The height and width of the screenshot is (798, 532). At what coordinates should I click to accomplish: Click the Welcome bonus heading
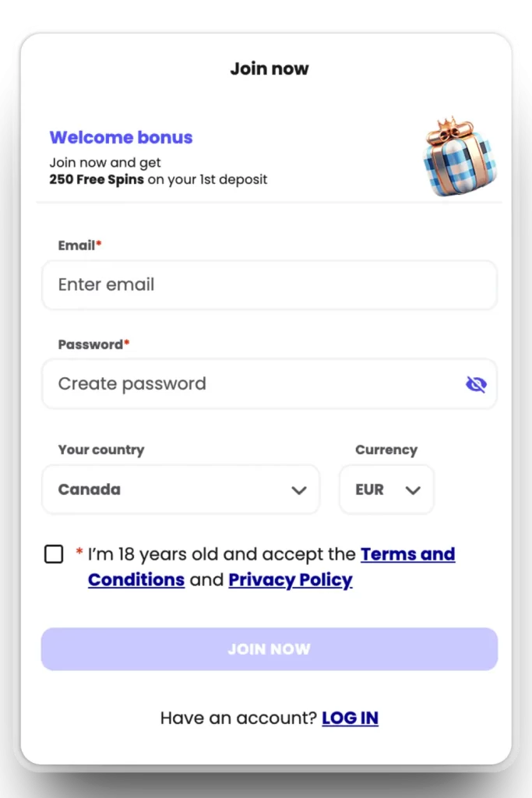[121, 137]
